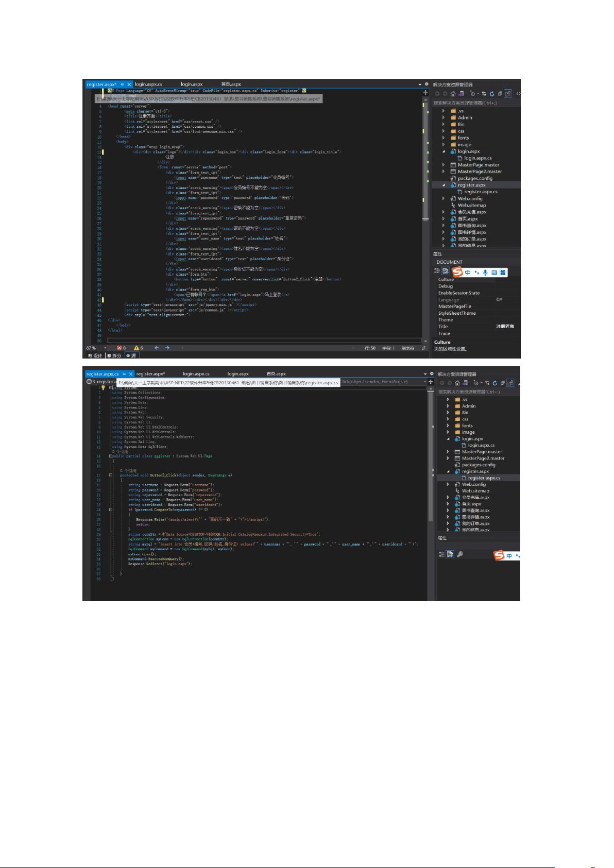Toggle Show All Files in upper Solution Explorer
The image size is (614, 868).
point(508,94)
